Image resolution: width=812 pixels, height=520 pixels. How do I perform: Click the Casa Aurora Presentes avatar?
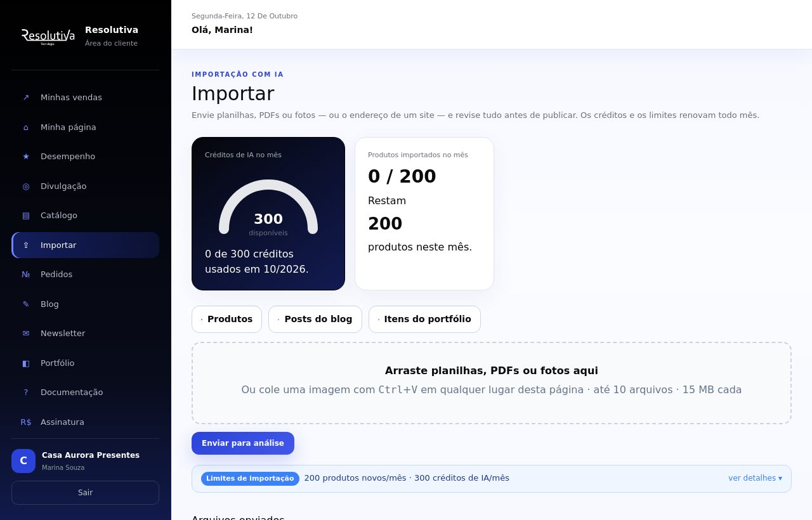23,461
